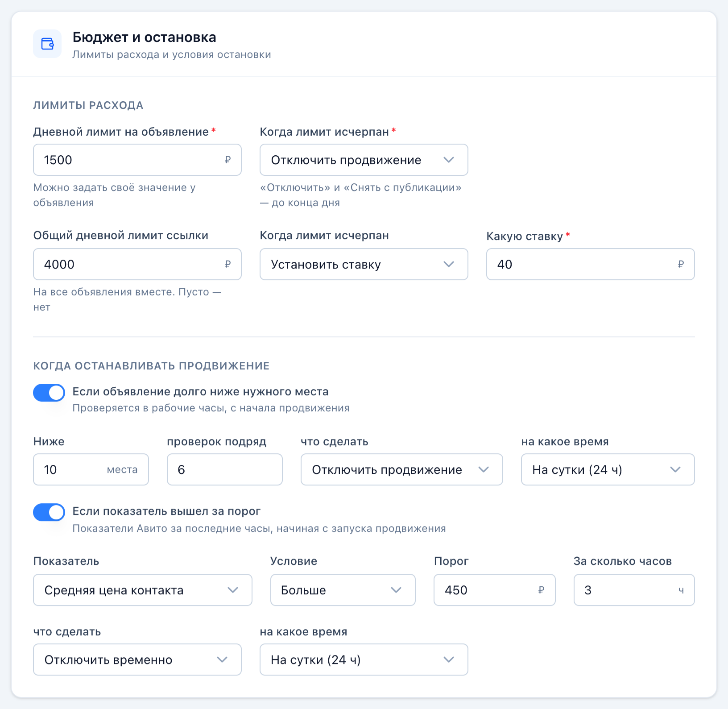Click the ЛИМИТЫ РАСХОДА section header
The image size is (728, 709).
click(88, 105)
